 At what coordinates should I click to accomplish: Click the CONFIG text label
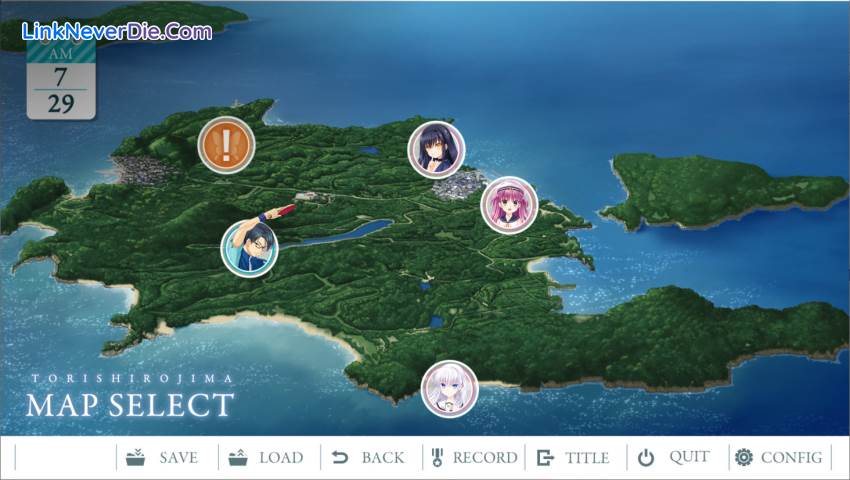[791, 458]
